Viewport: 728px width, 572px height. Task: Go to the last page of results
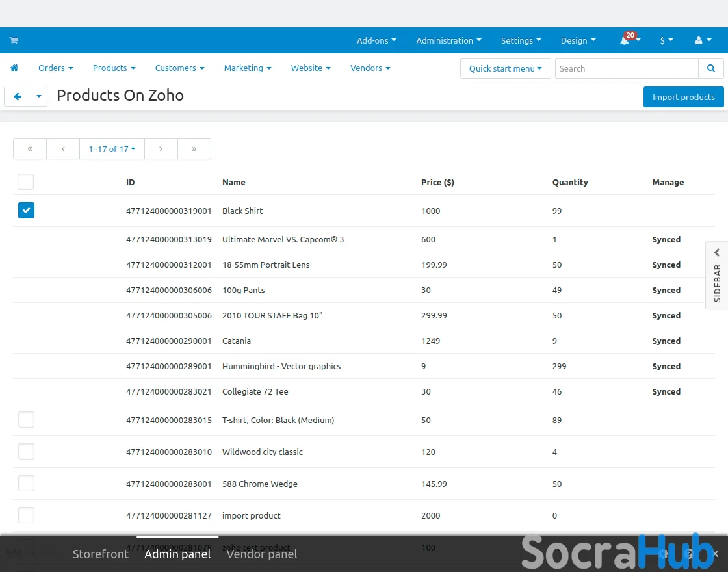pyautogui.click(x=194, y=149)
